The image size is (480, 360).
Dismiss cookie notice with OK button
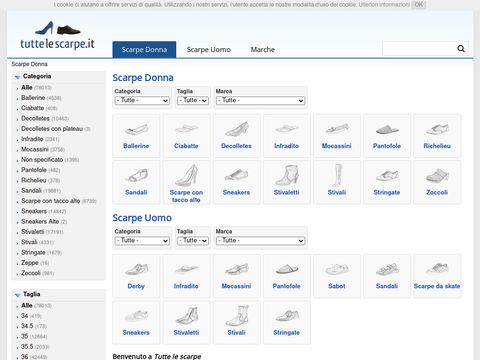coord(419,4)
